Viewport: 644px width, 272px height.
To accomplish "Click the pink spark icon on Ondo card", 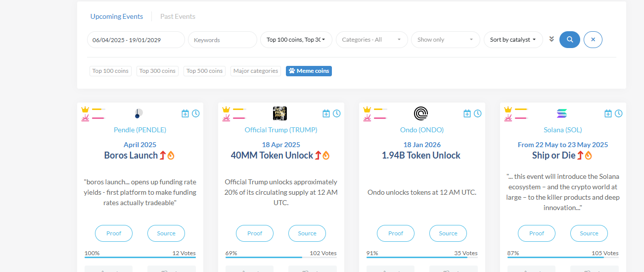I will pos(367,118).
